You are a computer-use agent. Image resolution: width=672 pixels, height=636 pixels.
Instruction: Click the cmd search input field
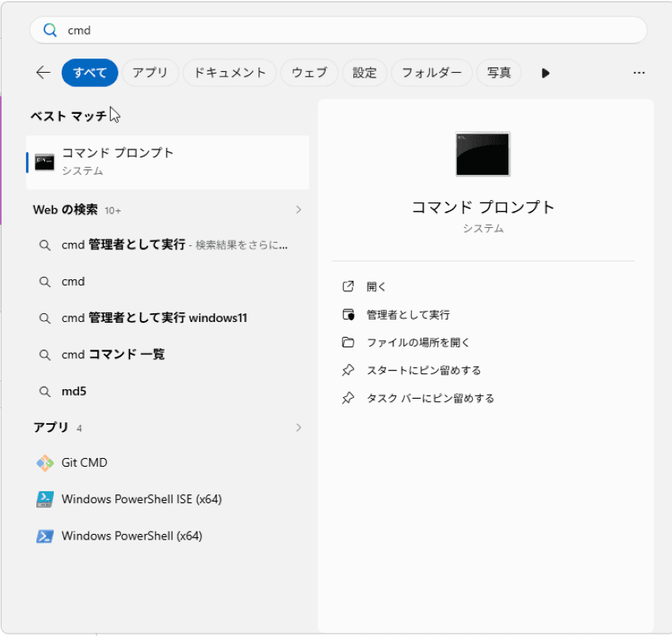click(x=338, y=30)
